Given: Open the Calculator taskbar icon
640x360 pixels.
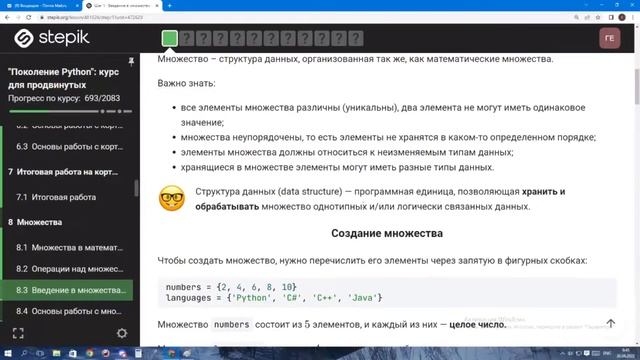Looking at the screenshot, I should [x=138, y=353].
